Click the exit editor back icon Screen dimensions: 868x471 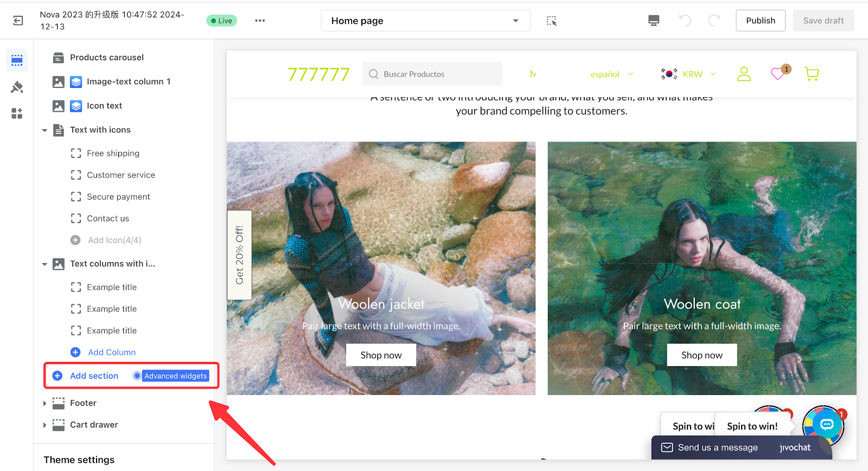tap(18, 21)
